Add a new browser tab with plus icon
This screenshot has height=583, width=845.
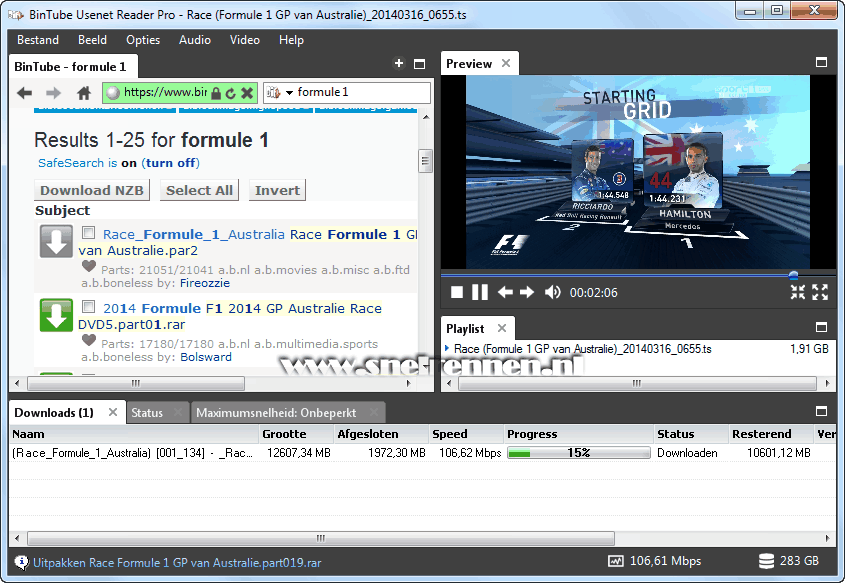point(399,64)
